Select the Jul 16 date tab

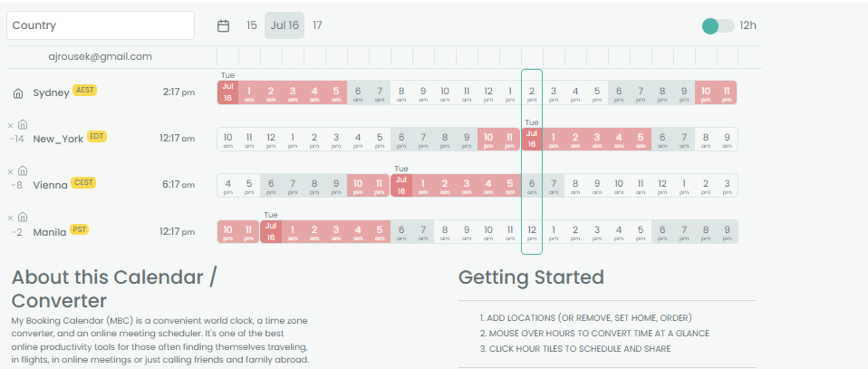(x=285, y=25)
